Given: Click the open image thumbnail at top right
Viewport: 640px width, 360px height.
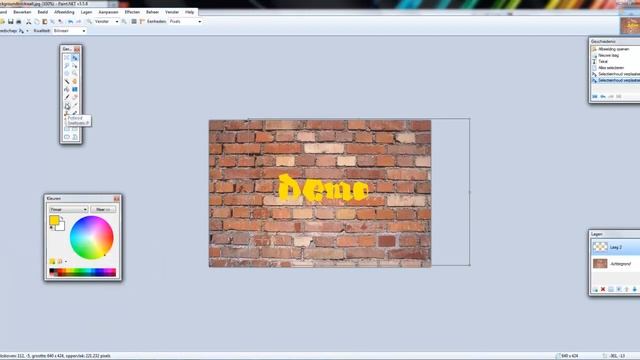Looking at the screenshot, I should (x=630, y=26).
